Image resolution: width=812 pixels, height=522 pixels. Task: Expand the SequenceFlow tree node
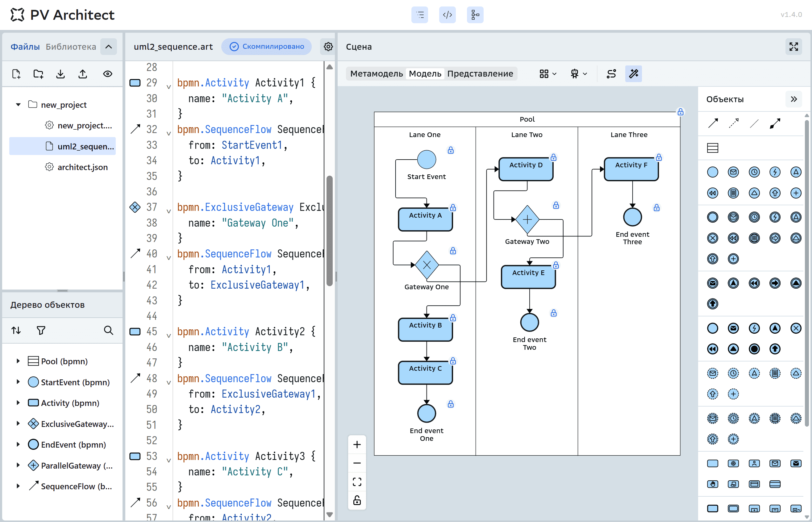coord(18,486)
